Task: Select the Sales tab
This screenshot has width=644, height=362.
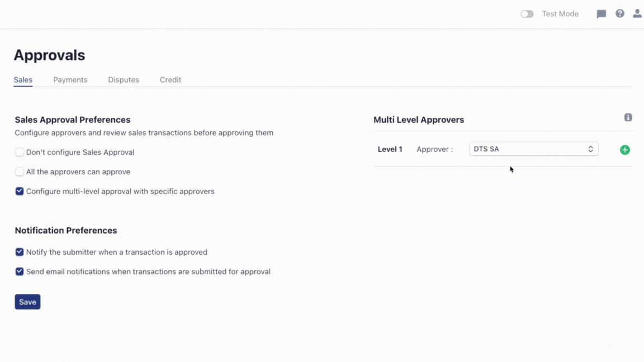Action: tap(23, 80)
